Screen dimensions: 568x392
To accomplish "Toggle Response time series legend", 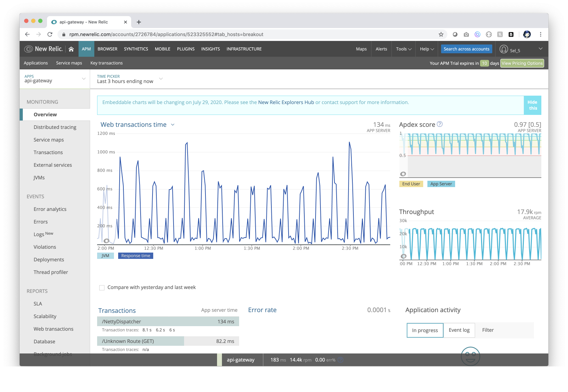I will pos(136,256).
